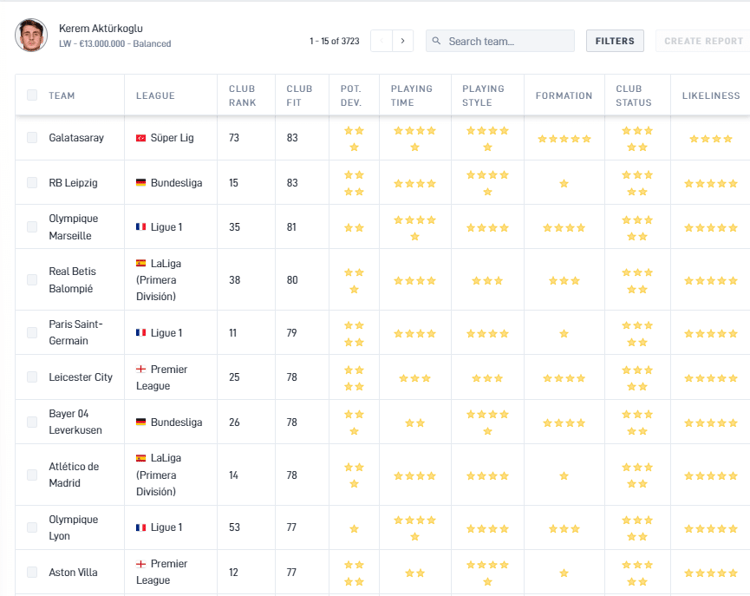Click Olympique Lyon potential development star
Image resolution: width=750 pixels, height=596 pixels.
354,529
